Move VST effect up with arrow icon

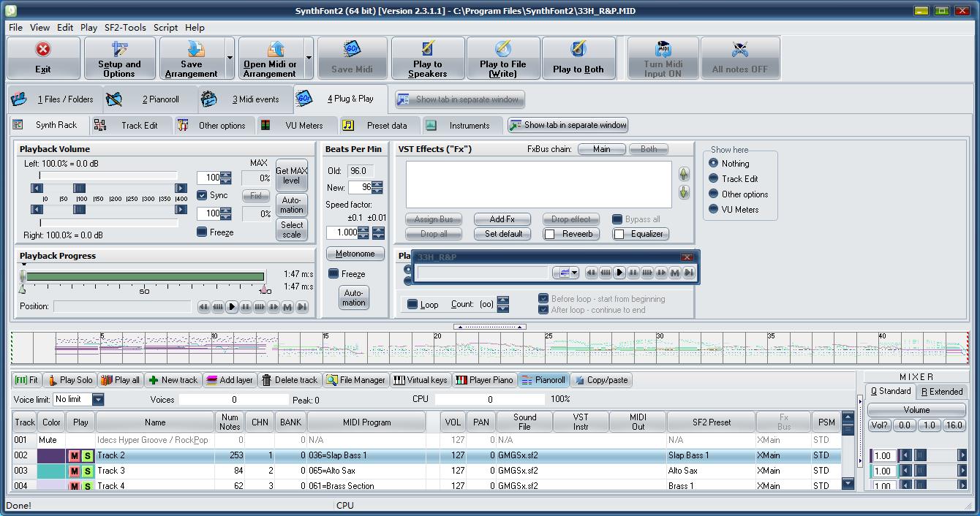pos(684,174)
